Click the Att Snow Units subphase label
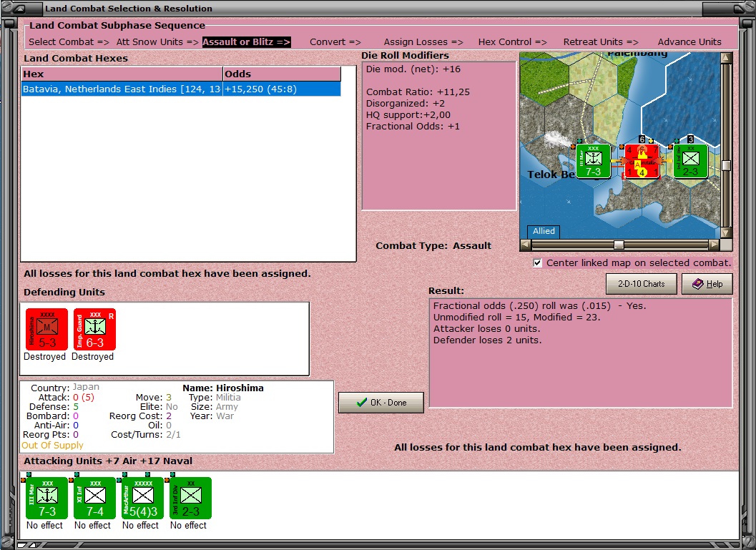756x550 pixels. [x=157, y=42]
